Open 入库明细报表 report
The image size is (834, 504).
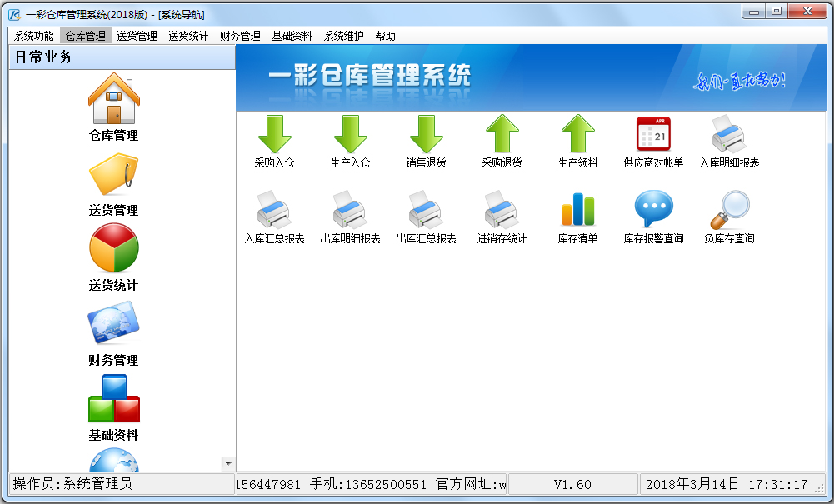[x=728, y=140]
